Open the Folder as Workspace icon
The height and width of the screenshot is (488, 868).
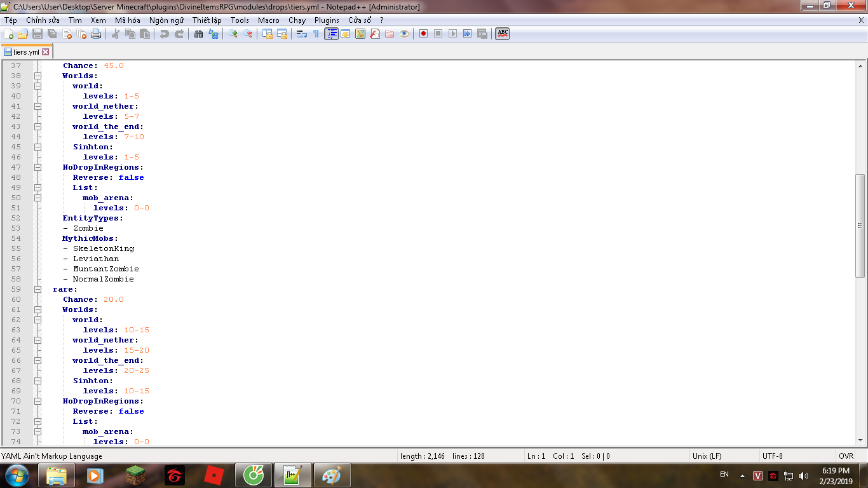(390, 34)
